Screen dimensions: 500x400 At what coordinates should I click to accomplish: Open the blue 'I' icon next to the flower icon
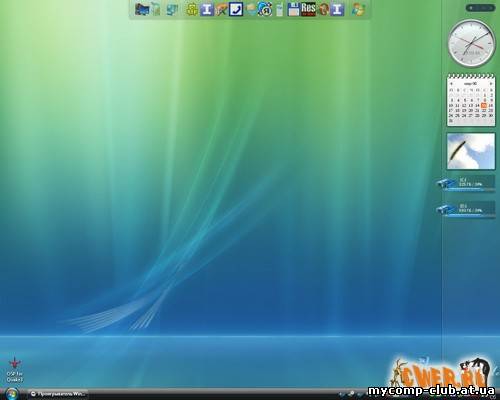(x=207, y=9)
